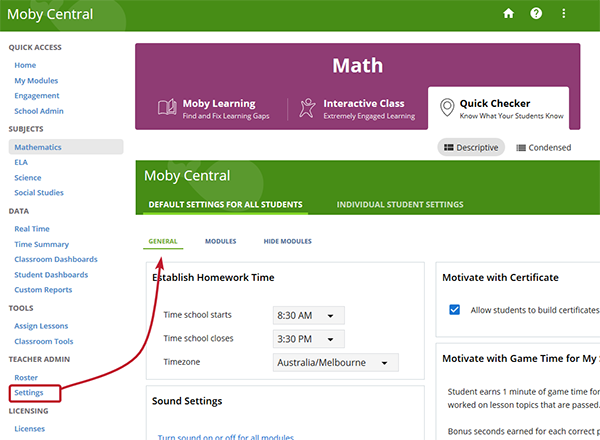Open the Interactive Class section
The image size is (600, 440).
(x=358, y=109)
